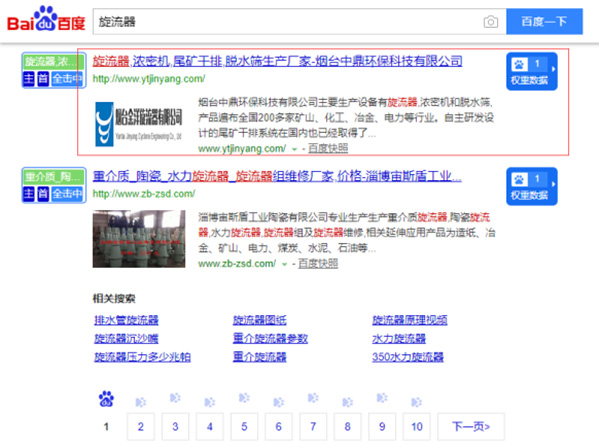Go to results page 9
Viewport: 600px width, 448px height.
pyautogui.click(x=382, y=427)
